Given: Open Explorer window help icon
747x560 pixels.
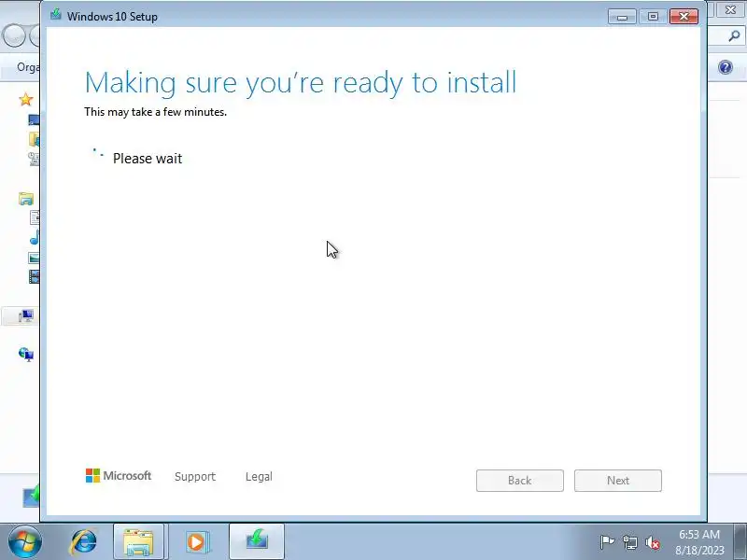Looking at the screenshot, I should 726,67.
